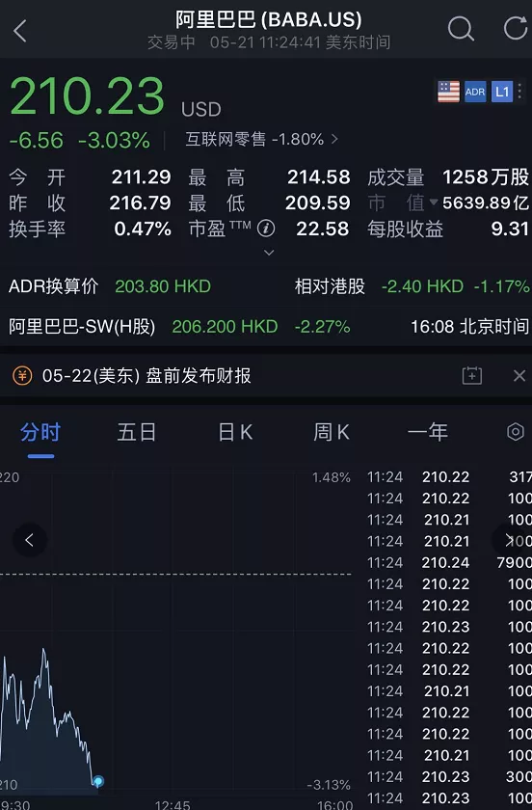Switch to the 周K weekly candlestick tab
532x810 pixels.
tap(332, 432)
